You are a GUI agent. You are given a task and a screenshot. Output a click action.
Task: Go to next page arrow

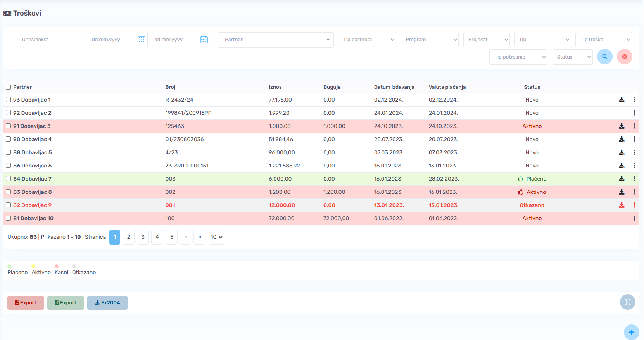[x=186, y=237]
